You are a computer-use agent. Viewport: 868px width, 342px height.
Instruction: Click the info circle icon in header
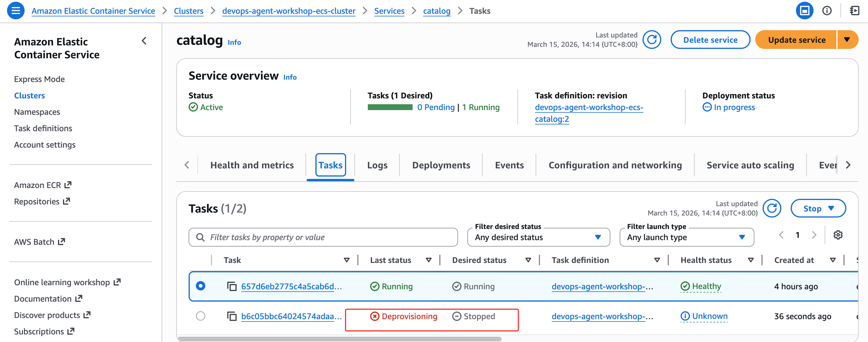click(826, 11)
